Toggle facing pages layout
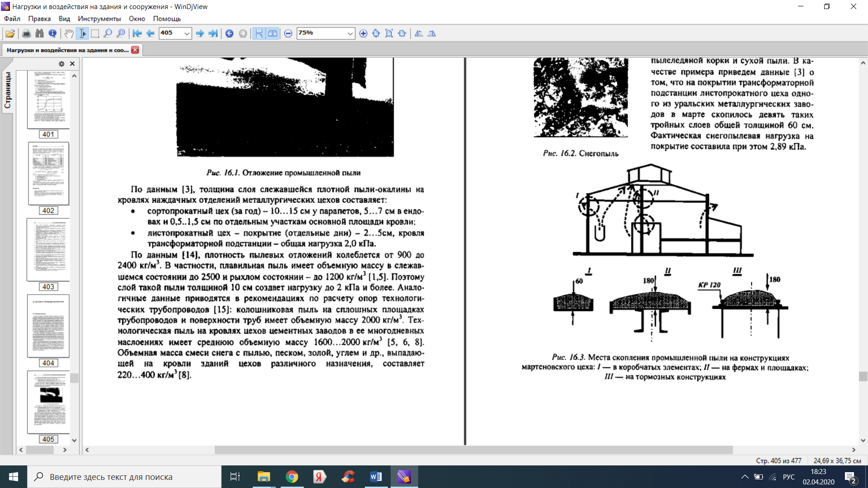The image size is (868, 488). pyautogui.click(x=272, y=33)
